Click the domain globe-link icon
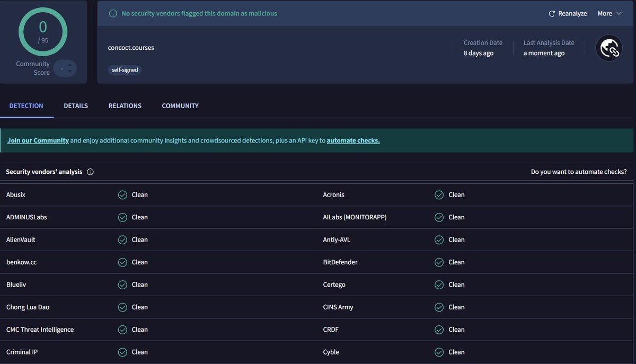 [608, 48]
